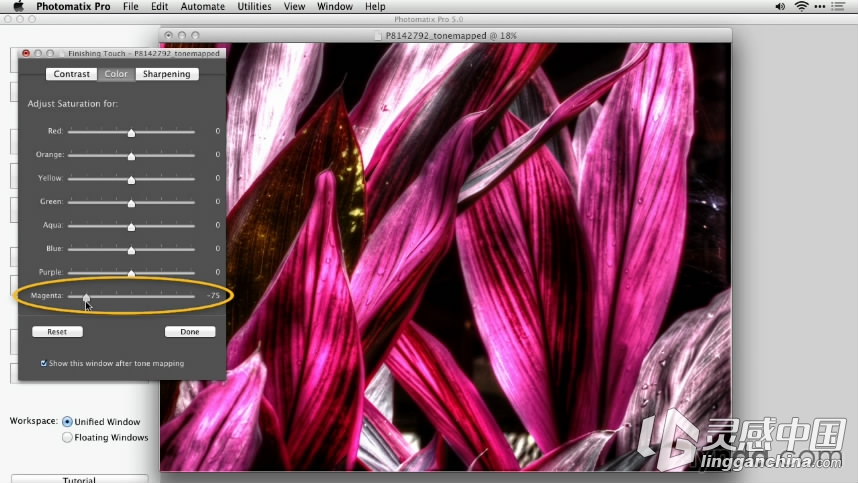Click the Yellow saturation slider handle
The height and width of the screenshot is (483, 858).
pyautogui.click(x=131, y=180)
